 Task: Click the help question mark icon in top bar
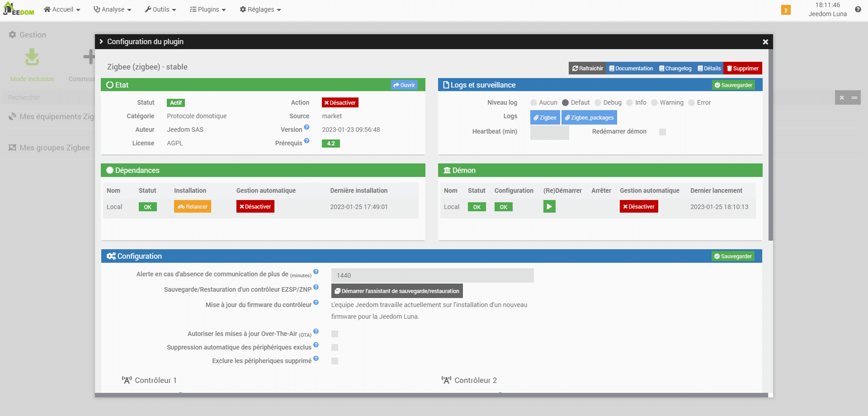pos(858,9)
